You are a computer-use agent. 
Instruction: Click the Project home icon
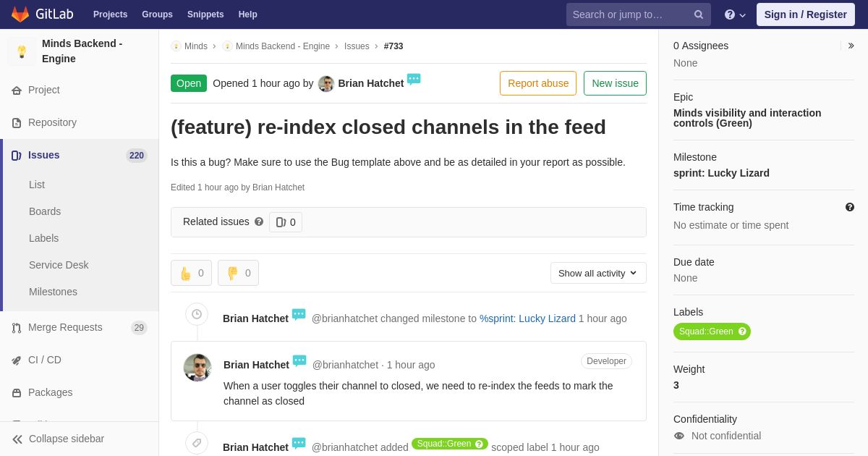(x=17, y=90)
